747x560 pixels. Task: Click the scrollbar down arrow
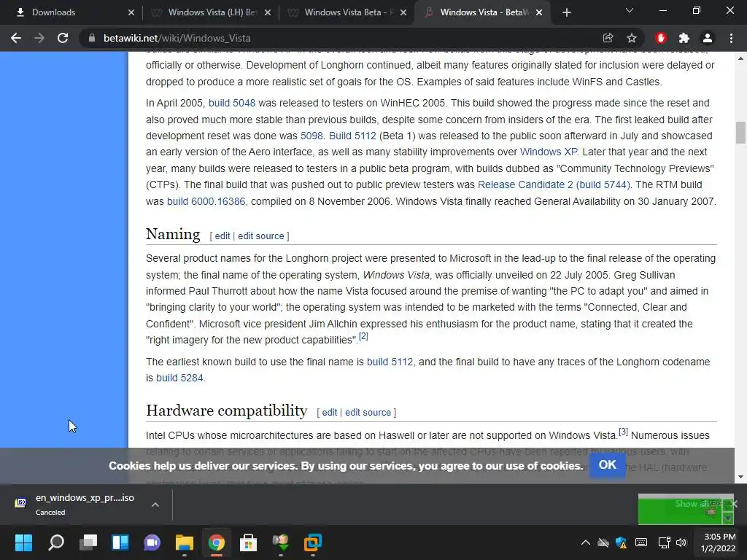740,477
